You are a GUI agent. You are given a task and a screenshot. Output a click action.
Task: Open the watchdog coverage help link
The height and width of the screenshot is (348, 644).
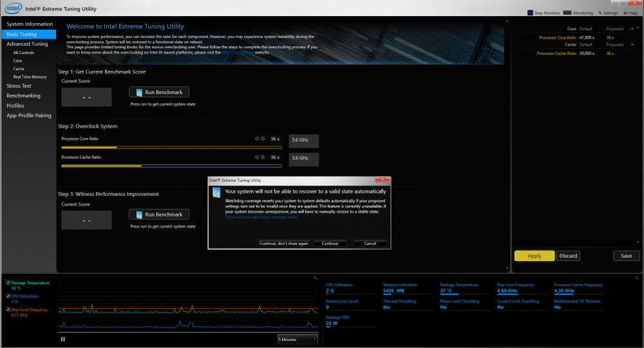pyautogui.click(x=261, y=218)
